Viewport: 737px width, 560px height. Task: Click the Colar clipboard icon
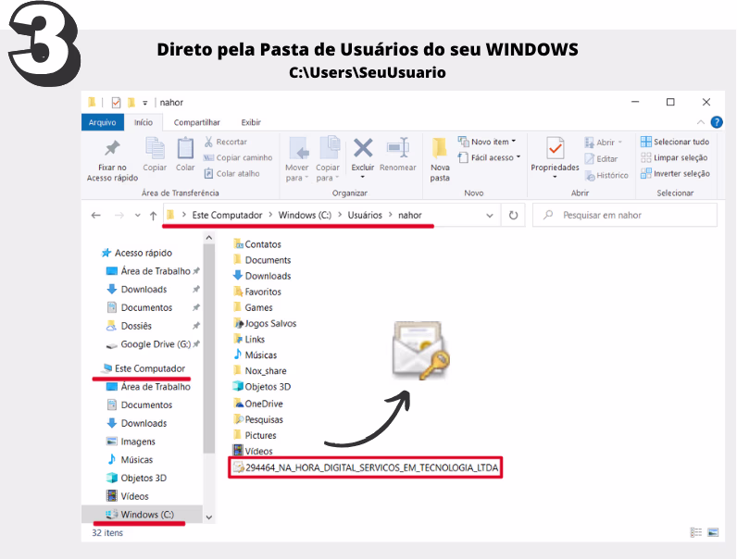coord(185,148)
